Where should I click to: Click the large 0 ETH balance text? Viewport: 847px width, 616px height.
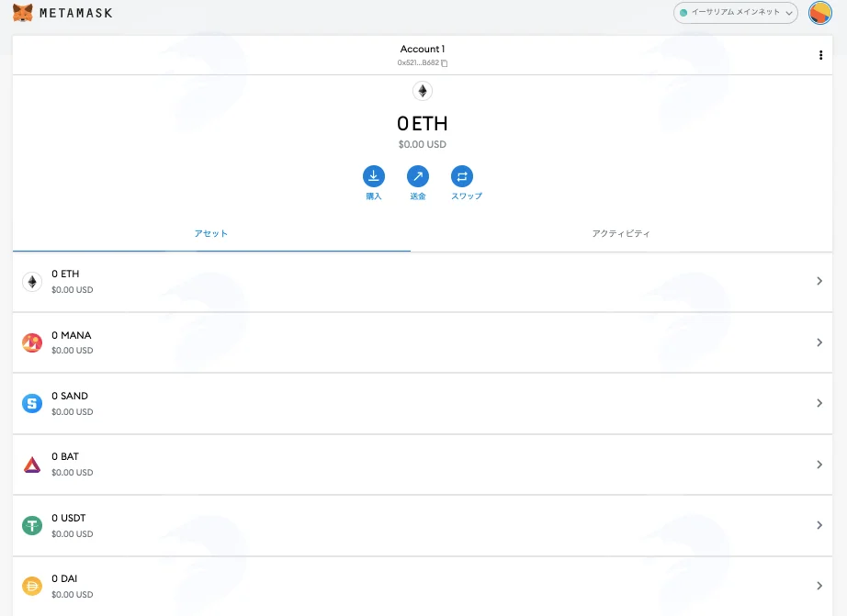click(x=423, y=124)
